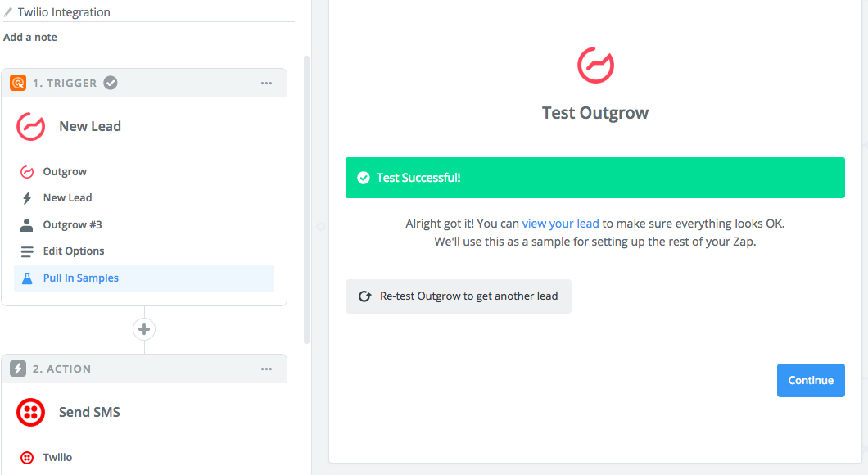The height and width of the screenshot is (475, 868).
Task: Select the 2. ACTION header label
Action: tap(61, 369)
